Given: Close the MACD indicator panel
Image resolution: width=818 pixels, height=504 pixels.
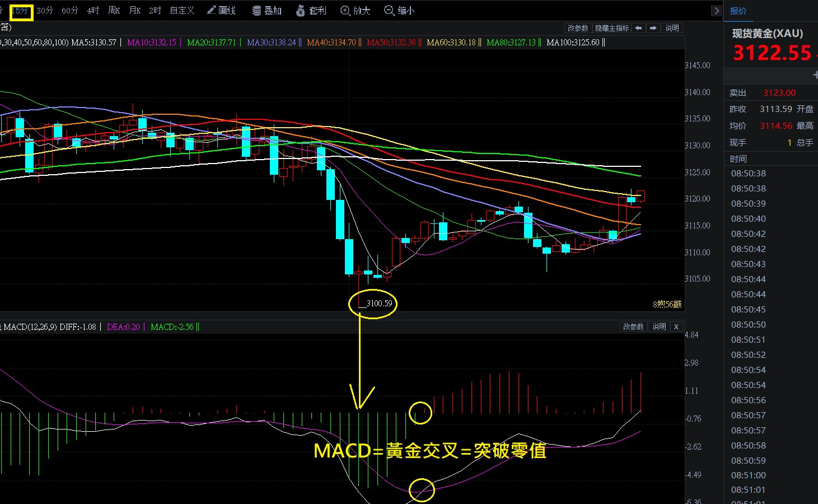Looking at the screenshot, I should (676, 326).
